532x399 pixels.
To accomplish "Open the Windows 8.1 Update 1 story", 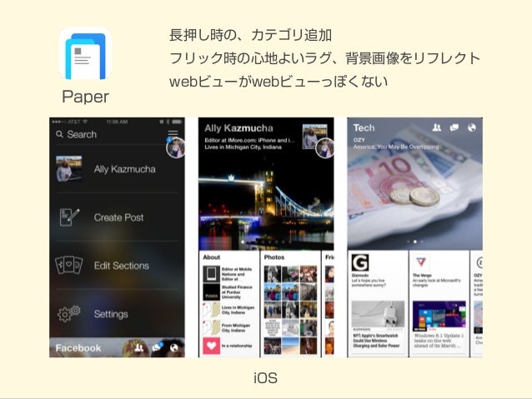I will (439, 341).
